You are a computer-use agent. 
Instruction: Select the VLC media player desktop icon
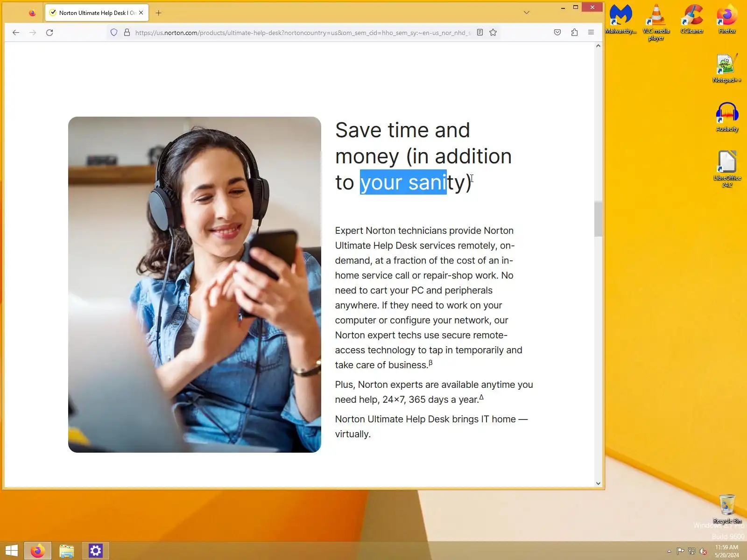[656, 22]
